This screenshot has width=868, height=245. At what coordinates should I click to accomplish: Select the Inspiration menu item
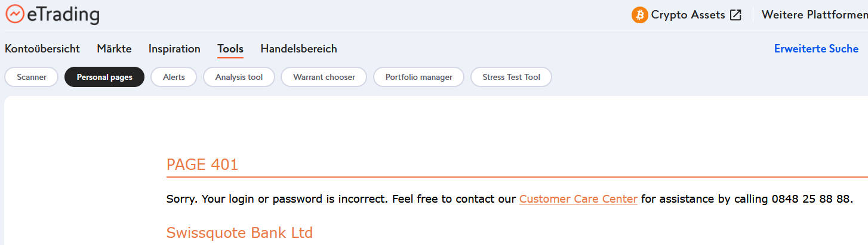(x=174, y=49)
